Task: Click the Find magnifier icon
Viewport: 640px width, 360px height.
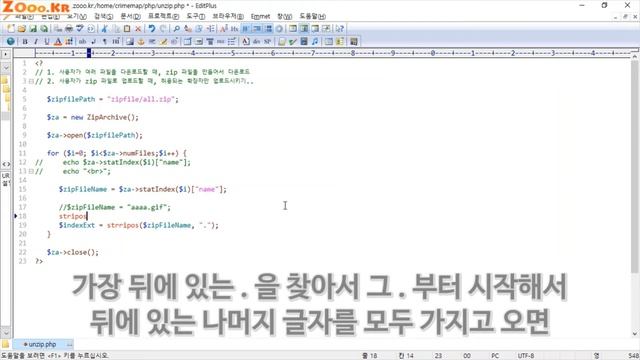Action: (176, 29)
